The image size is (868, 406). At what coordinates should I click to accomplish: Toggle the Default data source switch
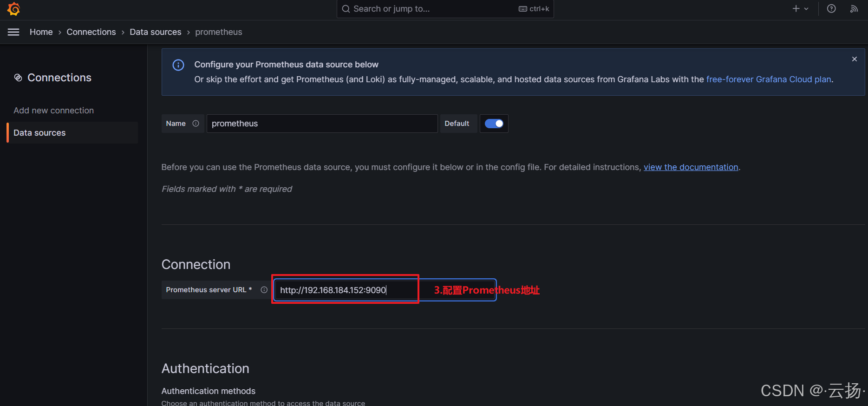pos(494,124)
